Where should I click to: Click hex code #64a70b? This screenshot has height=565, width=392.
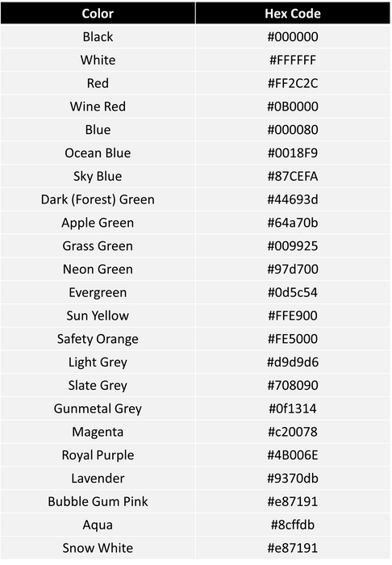pos(293,222)
